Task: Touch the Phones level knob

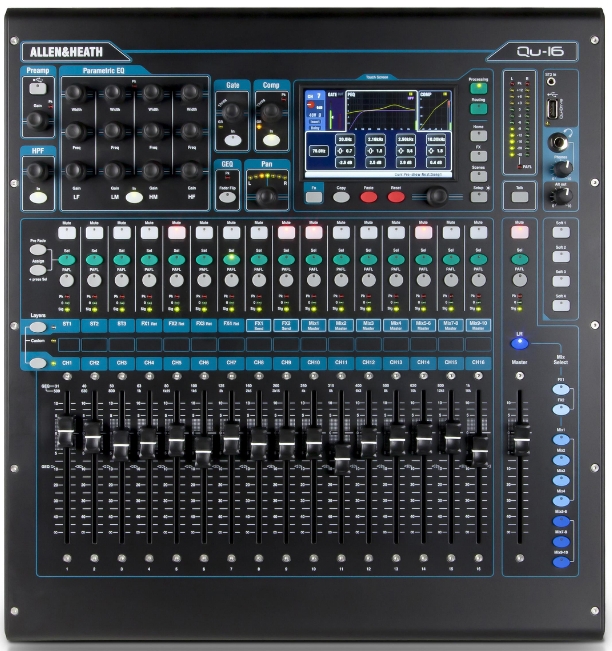Action: click(x=562, y=169)
